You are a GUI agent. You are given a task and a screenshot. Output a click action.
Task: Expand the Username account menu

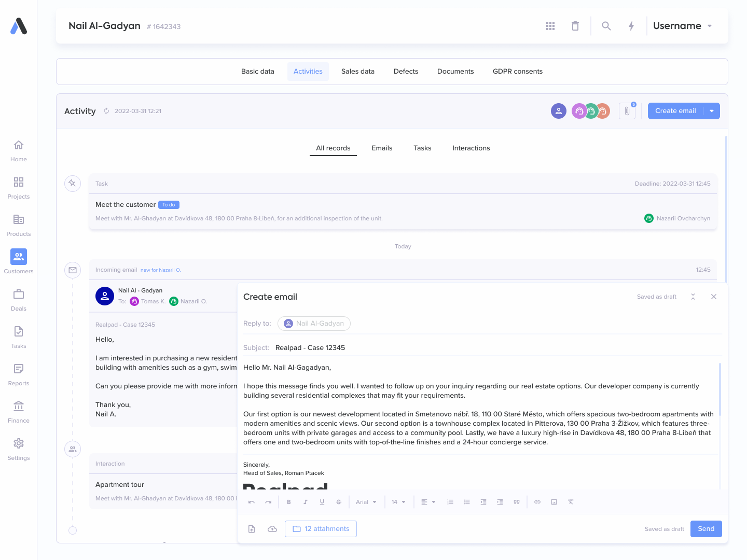(x=683, y=26)
